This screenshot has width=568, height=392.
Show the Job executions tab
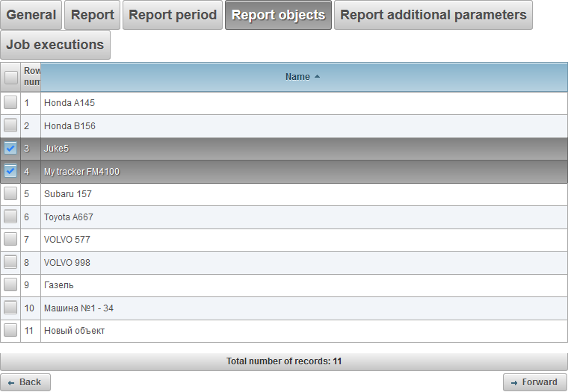(55, 45)
